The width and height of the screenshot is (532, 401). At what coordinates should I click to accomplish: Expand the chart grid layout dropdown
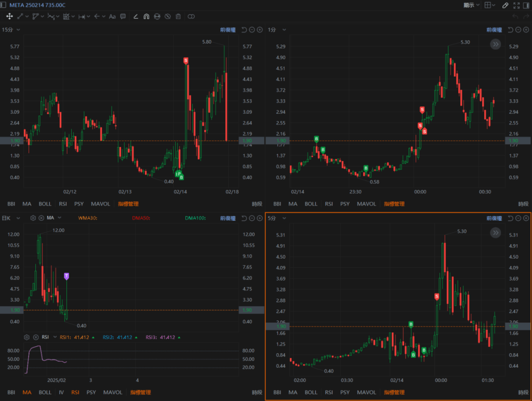pyautogui.click(x=489, y=5)
